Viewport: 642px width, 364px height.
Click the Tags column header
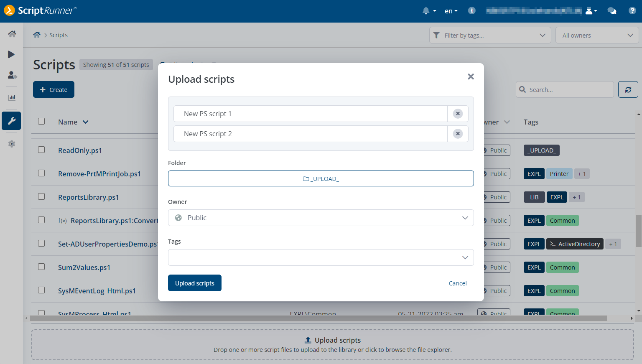[531, 122]
